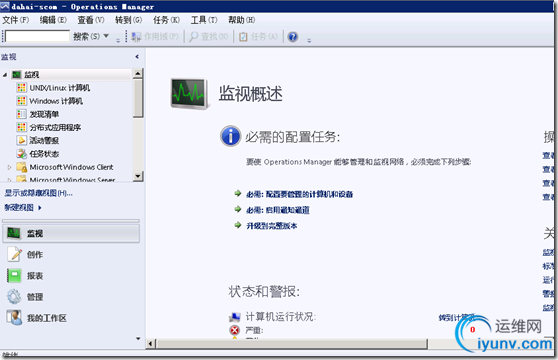Click the Operations Manager title bar app icon
This screenshot has height=360, width=558.
[x=5, y=6]
